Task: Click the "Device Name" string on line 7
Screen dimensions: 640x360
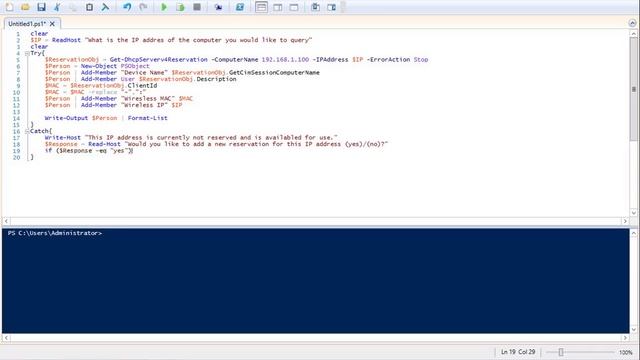Action: (x=144, y=73)
